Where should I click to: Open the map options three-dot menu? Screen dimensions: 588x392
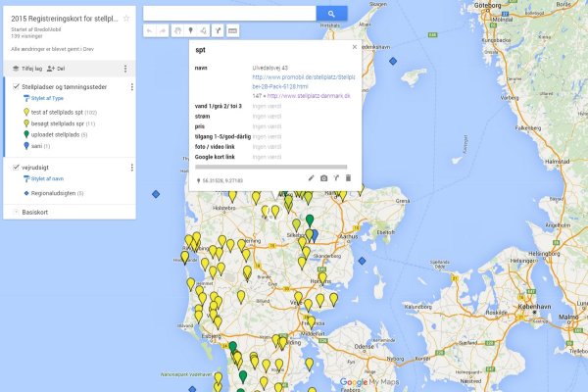tap(125, 69)
